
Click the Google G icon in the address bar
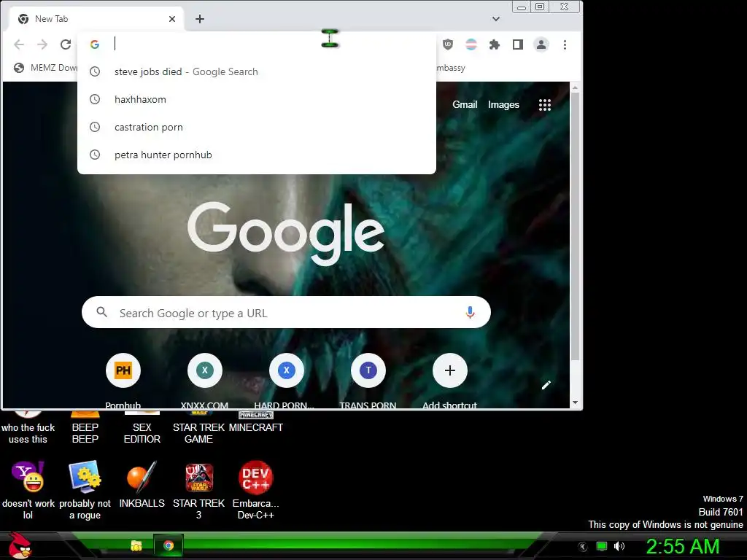(x=95, y=44)
